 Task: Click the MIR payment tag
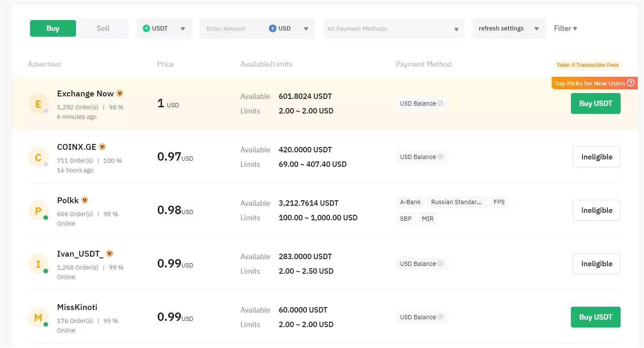pyautogui.click(x=428, y=219)
